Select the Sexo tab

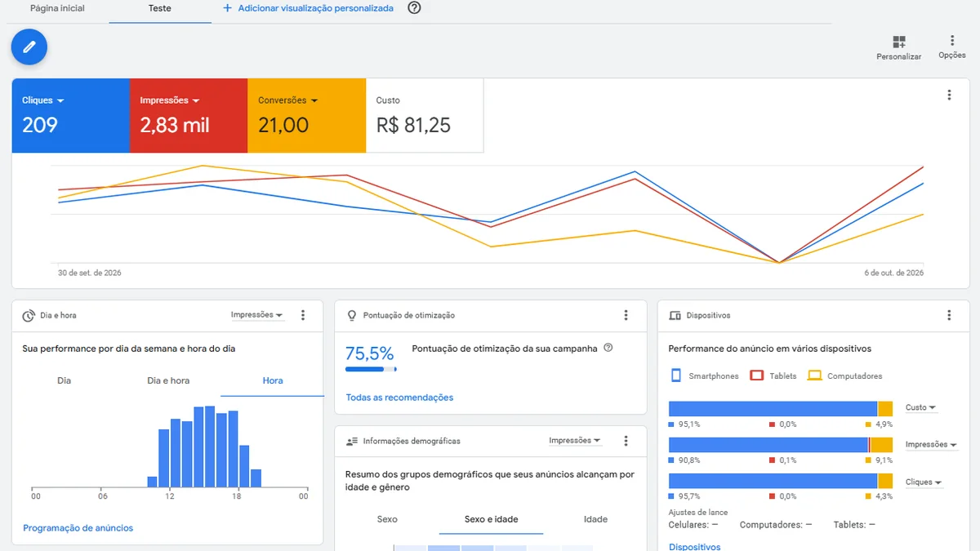tap(387, 519)
